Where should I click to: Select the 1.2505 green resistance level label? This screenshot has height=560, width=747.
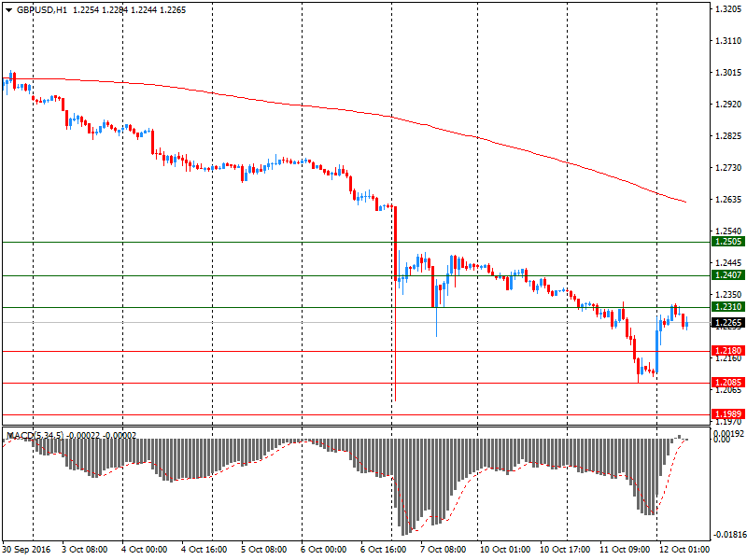pos(728,242)
